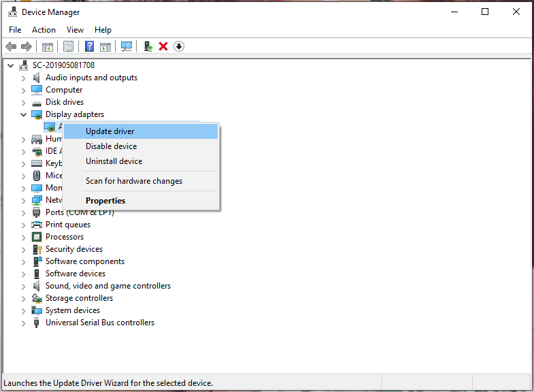Click the Human Interface Devices category icon
534x392 pixels.
click(x=37, y=139)
